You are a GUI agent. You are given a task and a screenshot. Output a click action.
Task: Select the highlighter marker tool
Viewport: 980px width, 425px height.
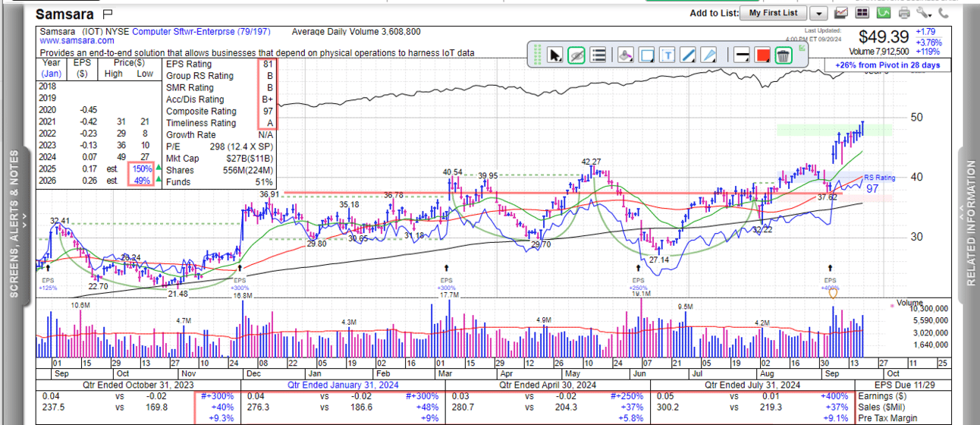pos(626,55)
